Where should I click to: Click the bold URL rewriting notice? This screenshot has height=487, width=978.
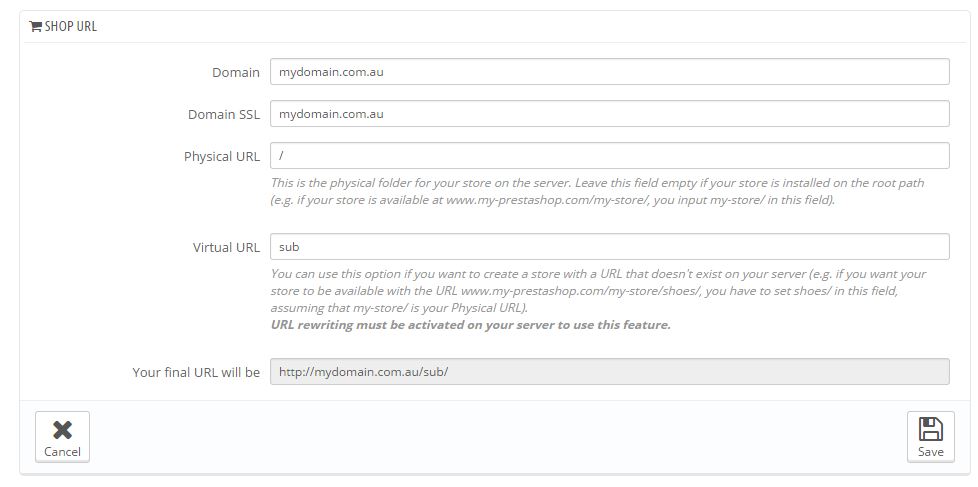[x=470, y=325]
